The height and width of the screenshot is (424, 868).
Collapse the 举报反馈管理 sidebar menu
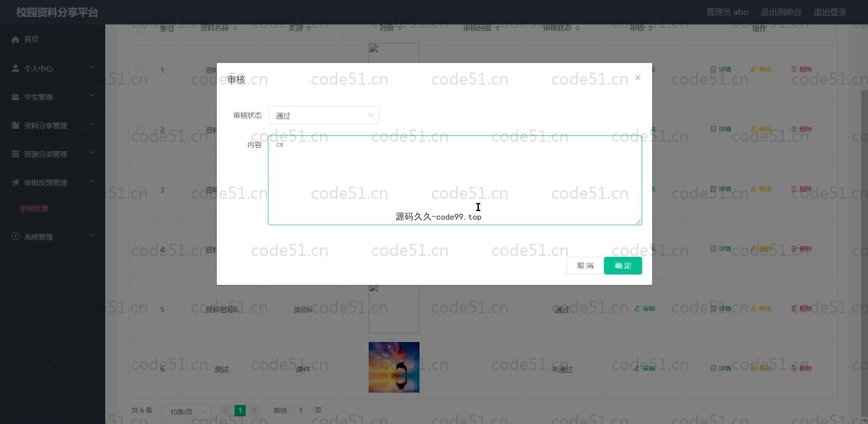[x=53, y=183]
